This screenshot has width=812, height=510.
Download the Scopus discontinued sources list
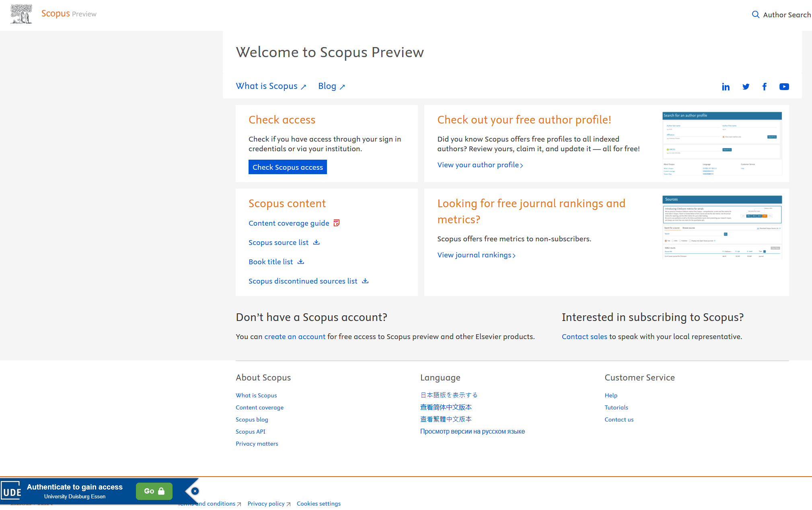365,281
